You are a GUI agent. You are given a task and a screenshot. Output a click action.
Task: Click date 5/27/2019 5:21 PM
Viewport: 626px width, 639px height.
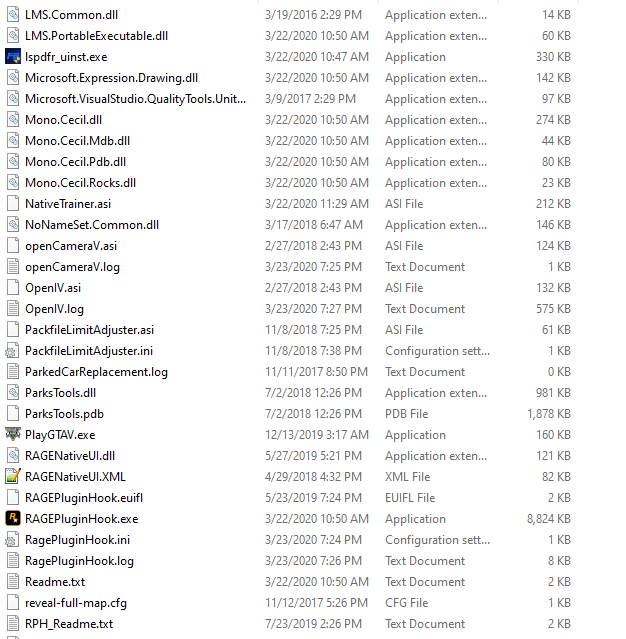click(x=313, y=456)
